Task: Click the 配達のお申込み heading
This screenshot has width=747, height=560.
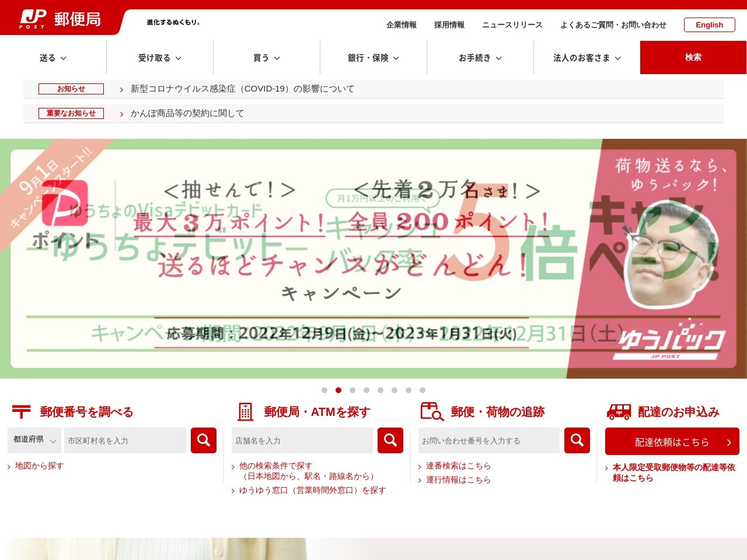Action: pos(679,412)
